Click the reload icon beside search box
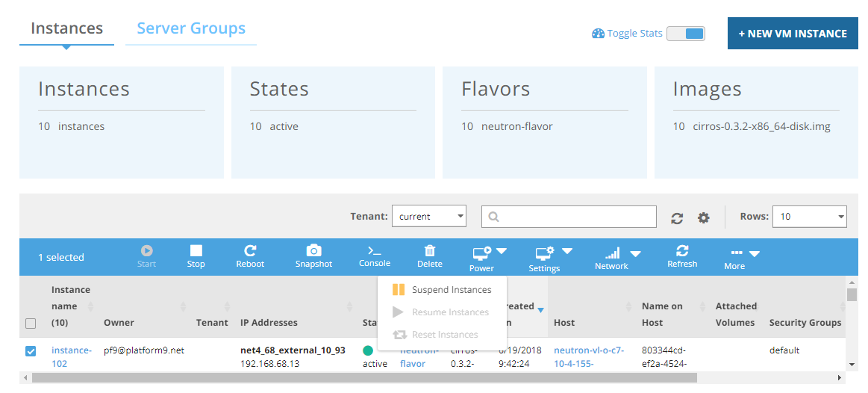Viewport: 868px width, 393px height. point(677,217)
